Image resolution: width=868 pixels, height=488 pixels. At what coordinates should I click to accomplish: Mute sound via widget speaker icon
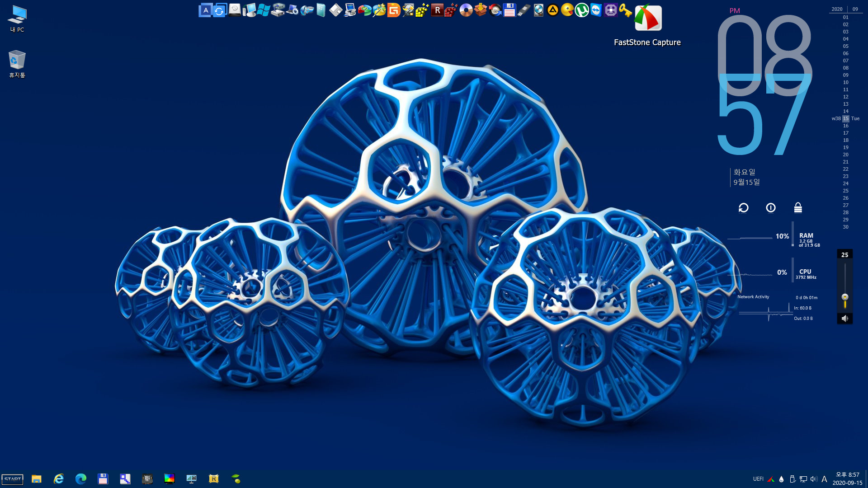point(845,318)
